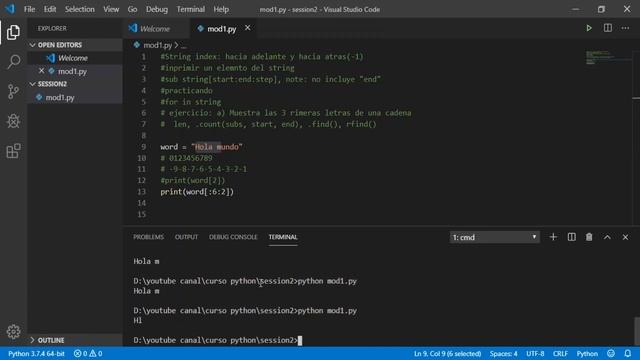This screenshot has width=640, height=360.
Task: Open the Explorer view in activity bar
Action: 13,32
